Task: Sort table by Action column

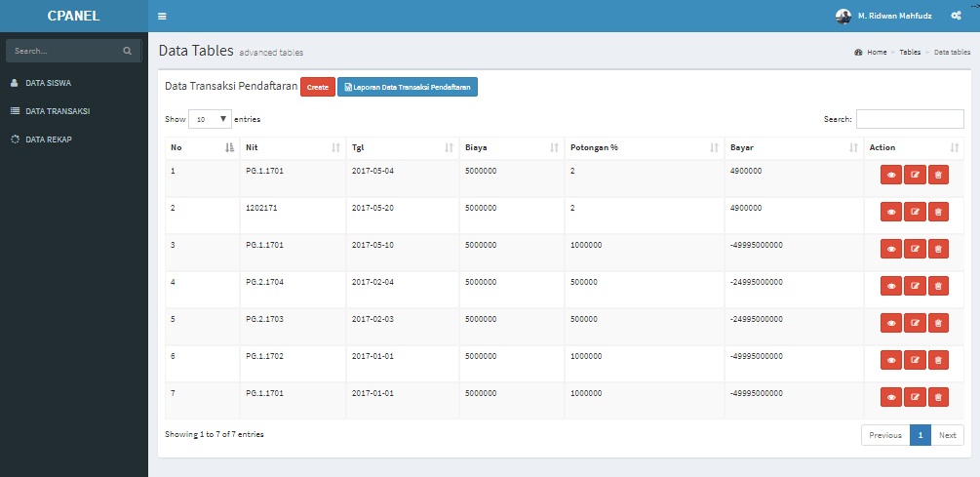Action: coord(914,147)
